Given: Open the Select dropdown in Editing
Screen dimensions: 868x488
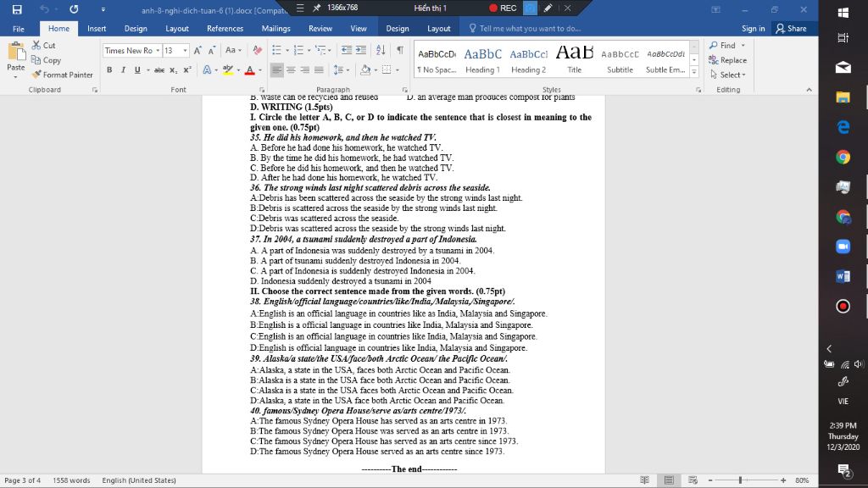Looking at the screenshot, I should click(x=728, y=75).
